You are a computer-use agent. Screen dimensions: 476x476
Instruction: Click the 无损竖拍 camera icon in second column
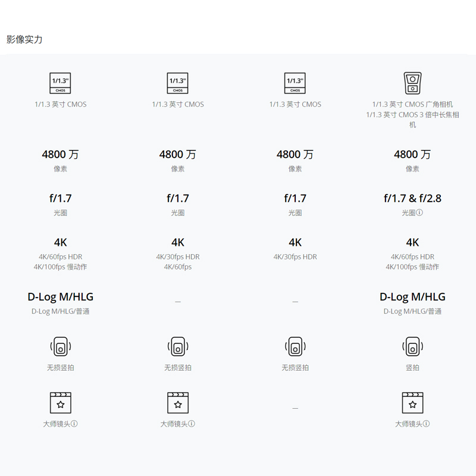[178, 346]
